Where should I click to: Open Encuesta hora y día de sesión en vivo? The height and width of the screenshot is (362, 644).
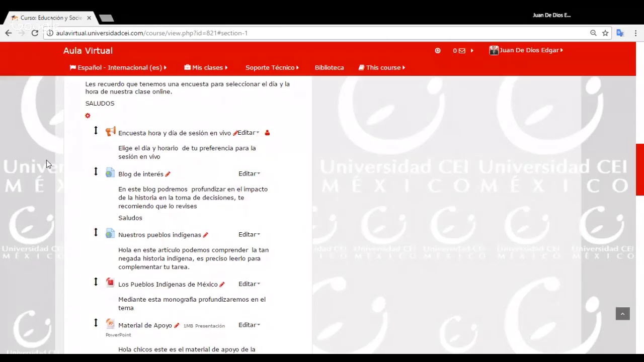coord(175,133)
